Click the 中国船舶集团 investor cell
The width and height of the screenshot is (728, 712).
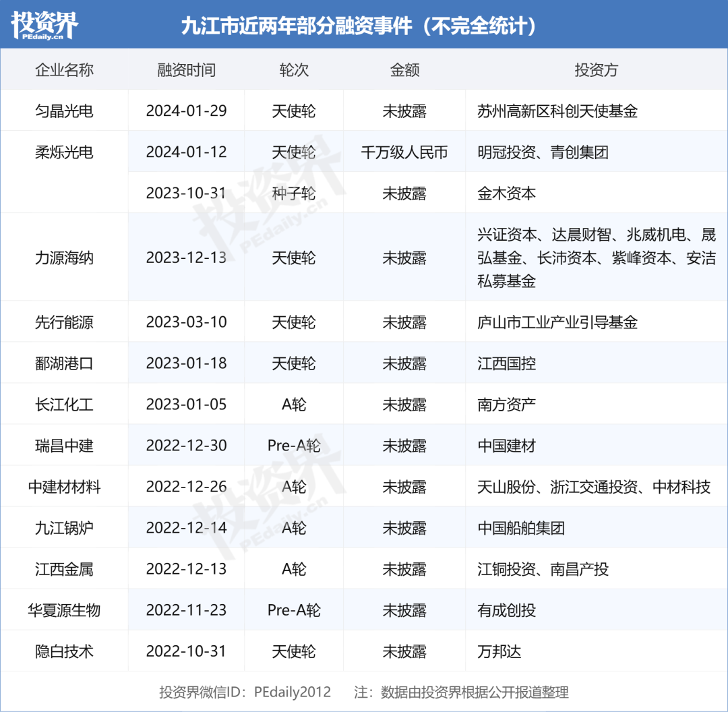(x=521, y=528)
